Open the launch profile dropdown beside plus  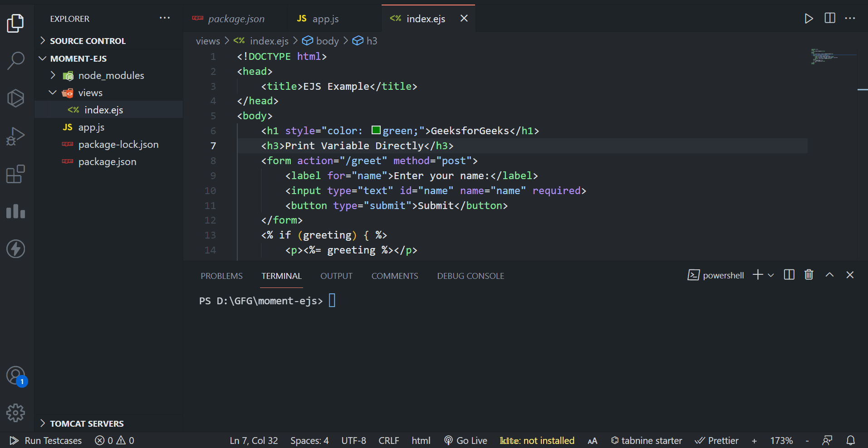tap(771, 275)
